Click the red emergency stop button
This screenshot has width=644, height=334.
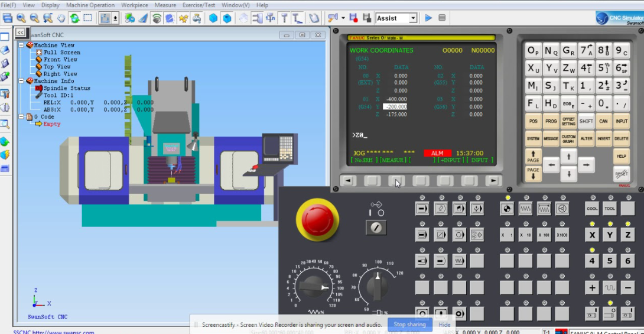point(317,220)
